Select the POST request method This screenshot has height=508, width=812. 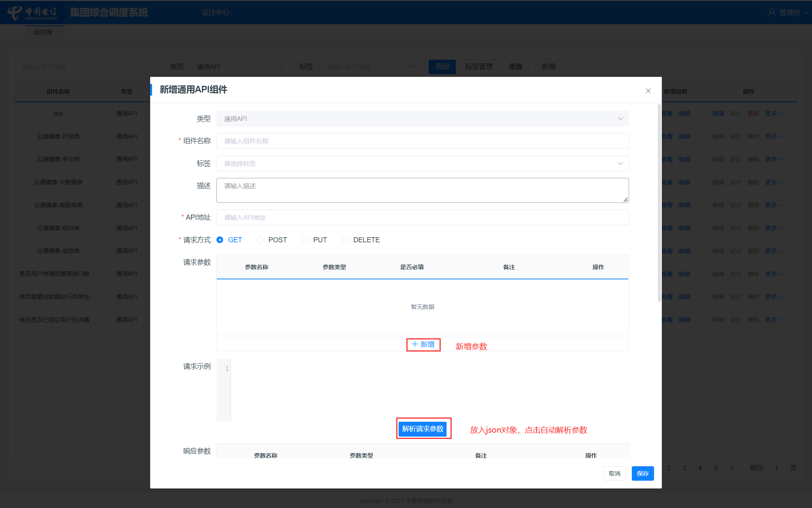pos(260,240)
